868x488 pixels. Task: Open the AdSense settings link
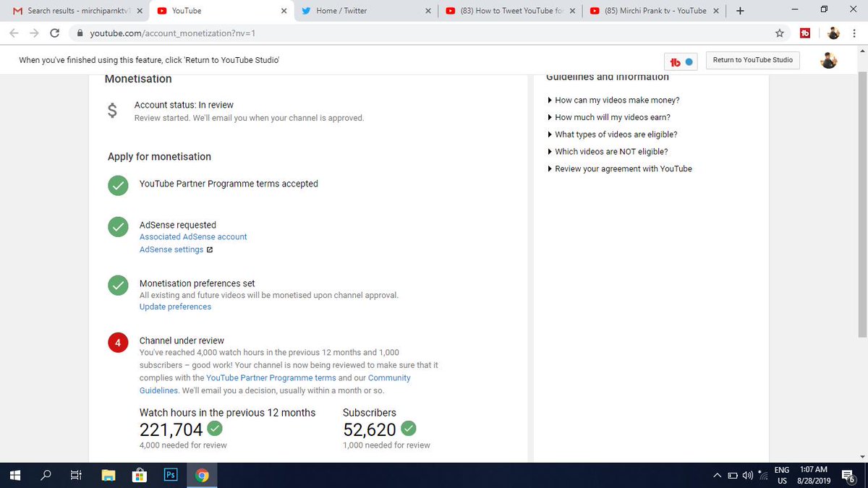point(171,249)
